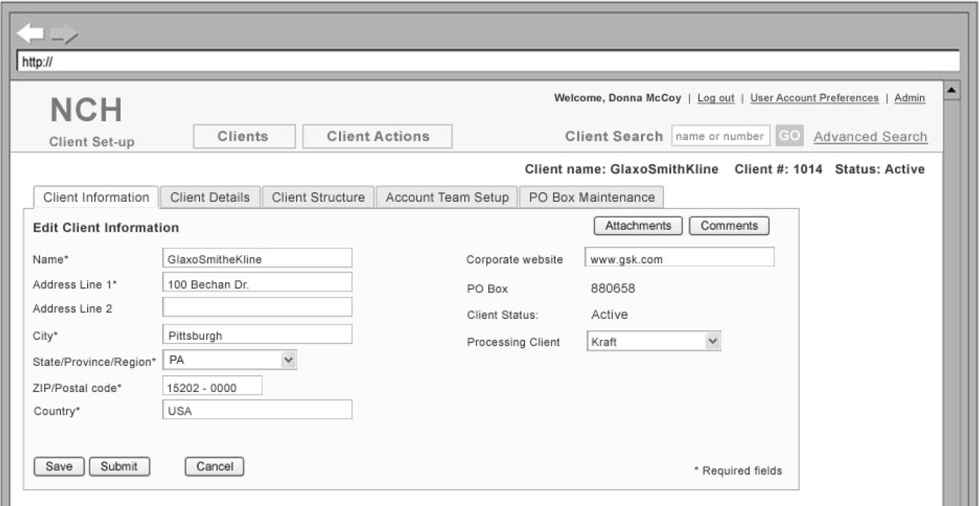The image size is (980, 506).
Task: Click the Address Line 2 field
Action: point(257,308)
